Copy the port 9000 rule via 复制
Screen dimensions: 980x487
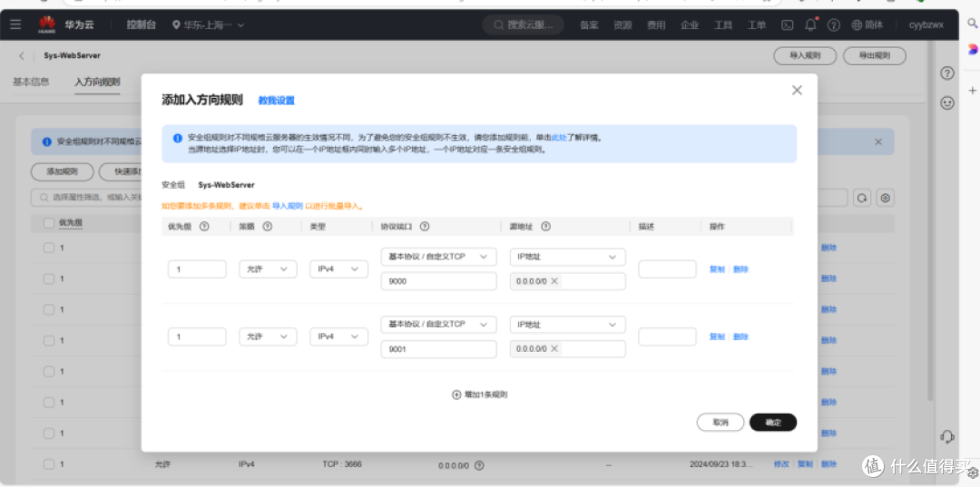pyautogui.click(x=717, y=269)
